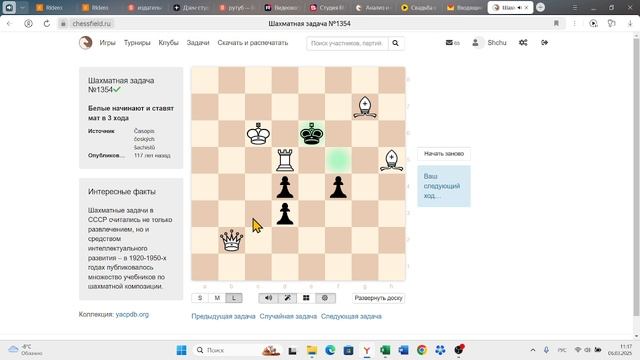Select the white bishop on g7
This screenshot has height=360, width=640.
coord(365,107)
